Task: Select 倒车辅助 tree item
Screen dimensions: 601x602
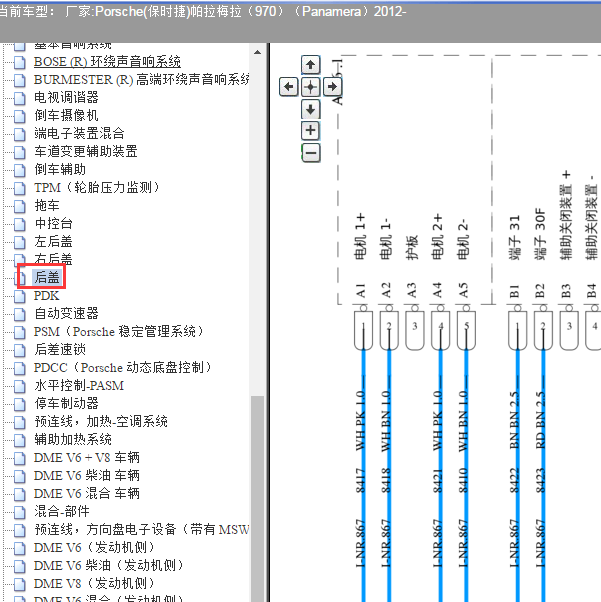Action: tap(60, 170)
